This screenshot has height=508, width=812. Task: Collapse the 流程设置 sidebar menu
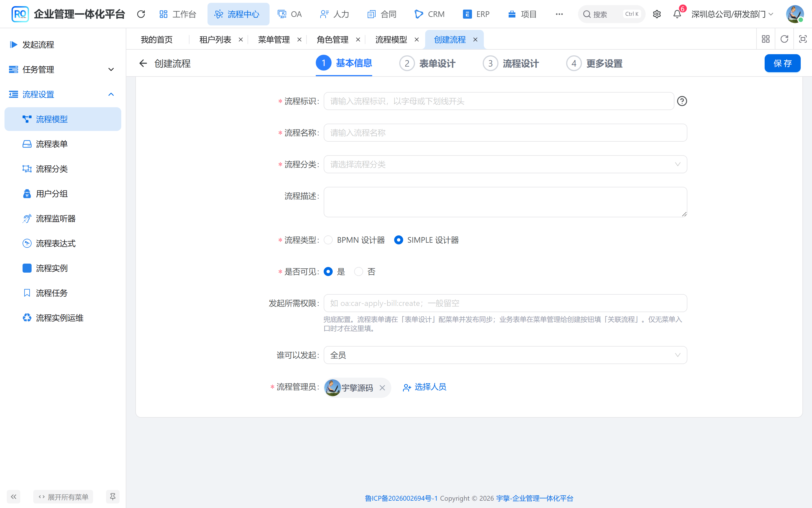(x=63, y=95)
